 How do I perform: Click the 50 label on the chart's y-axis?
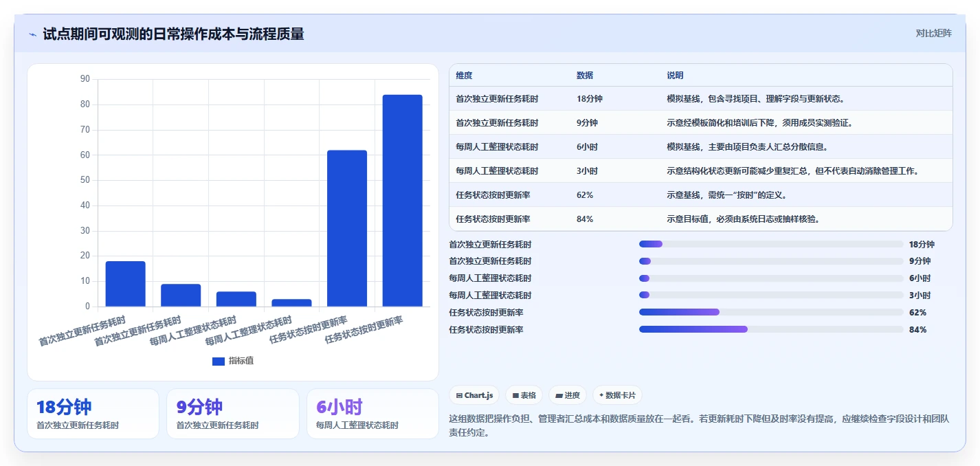coord(85,180)
